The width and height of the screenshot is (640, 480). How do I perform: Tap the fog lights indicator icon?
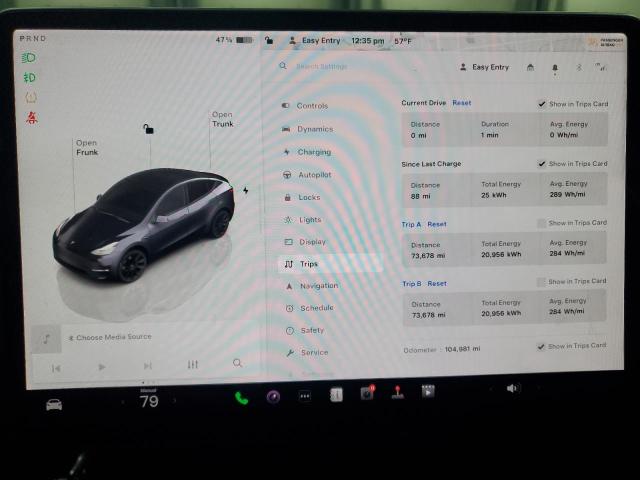click(29, 77)
